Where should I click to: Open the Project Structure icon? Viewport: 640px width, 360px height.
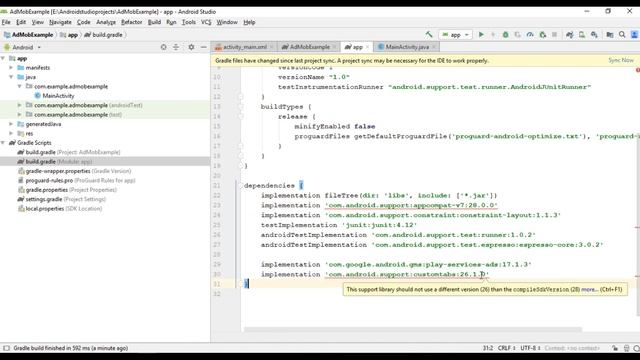coord(610,35)
